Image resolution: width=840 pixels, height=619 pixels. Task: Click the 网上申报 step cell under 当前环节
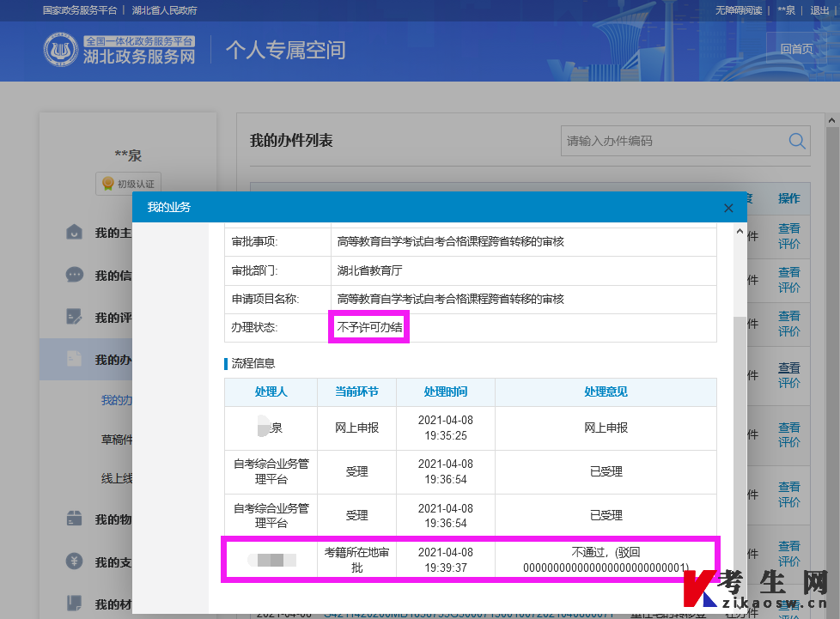coord(356,428)
